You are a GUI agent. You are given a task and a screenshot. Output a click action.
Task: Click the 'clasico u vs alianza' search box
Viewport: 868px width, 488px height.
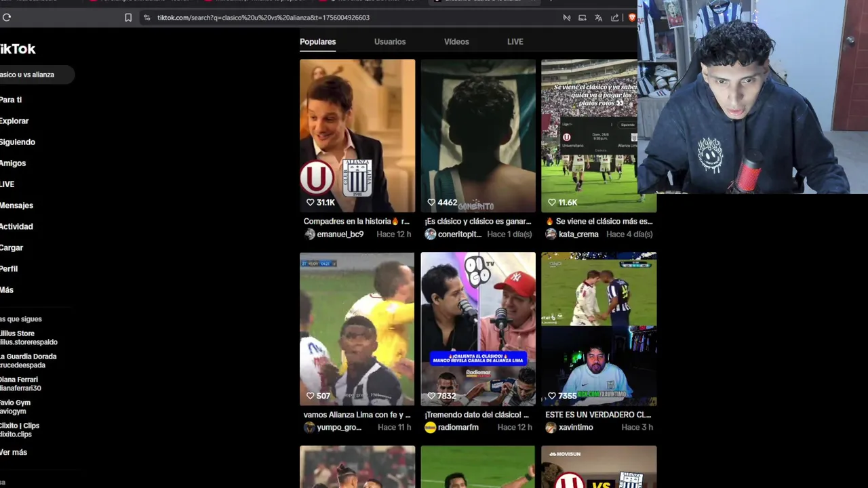(37, 75)
